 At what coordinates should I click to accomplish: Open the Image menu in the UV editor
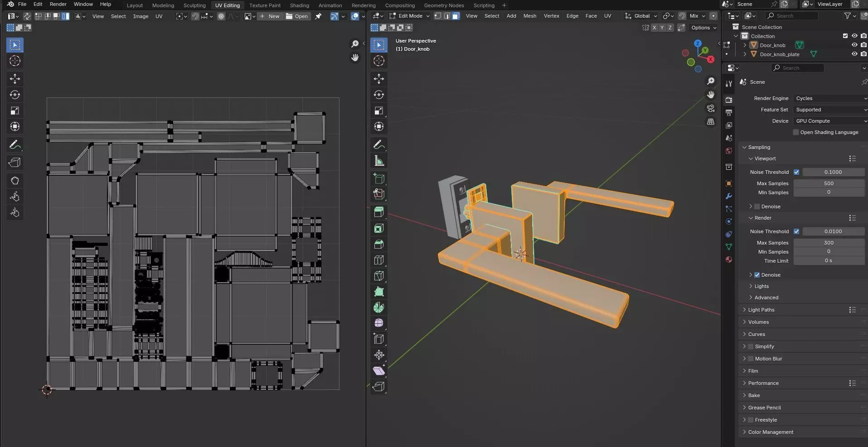(141, 16)
